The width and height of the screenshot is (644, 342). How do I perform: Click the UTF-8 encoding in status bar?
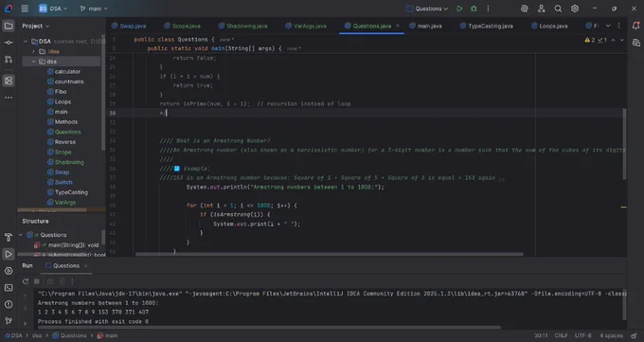tap(582, 335)
